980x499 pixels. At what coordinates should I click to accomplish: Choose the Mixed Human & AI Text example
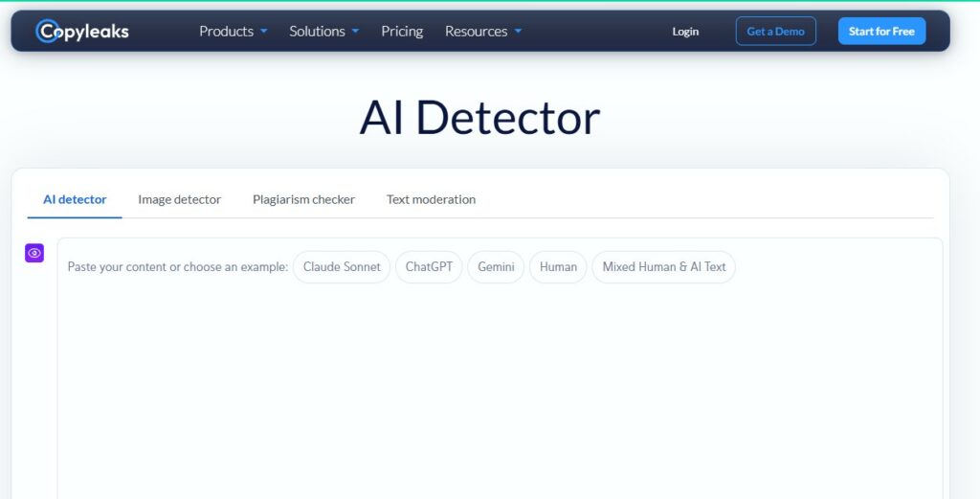pyautogui.click(x=664, y=267)
